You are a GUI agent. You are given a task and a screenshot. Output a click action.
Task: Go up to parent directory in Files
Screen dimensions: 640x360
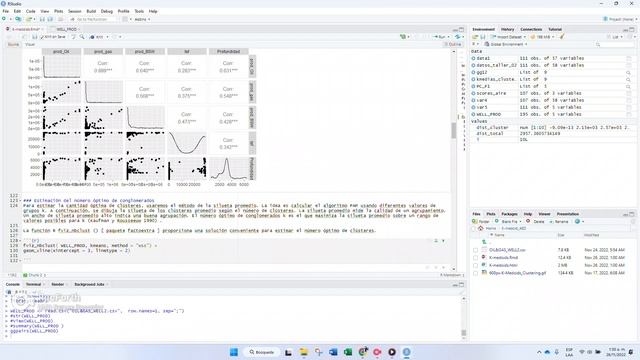(x=484, y=242)
